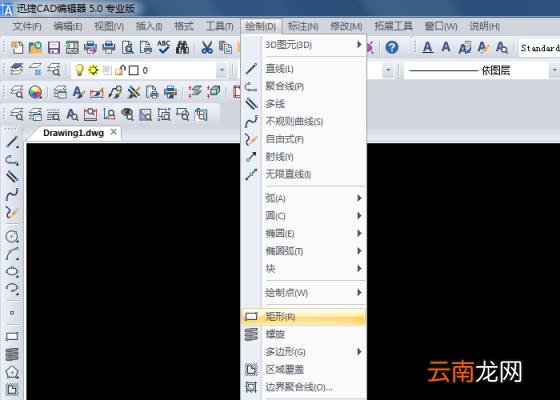Click the color wheel icon

[35, 92]
